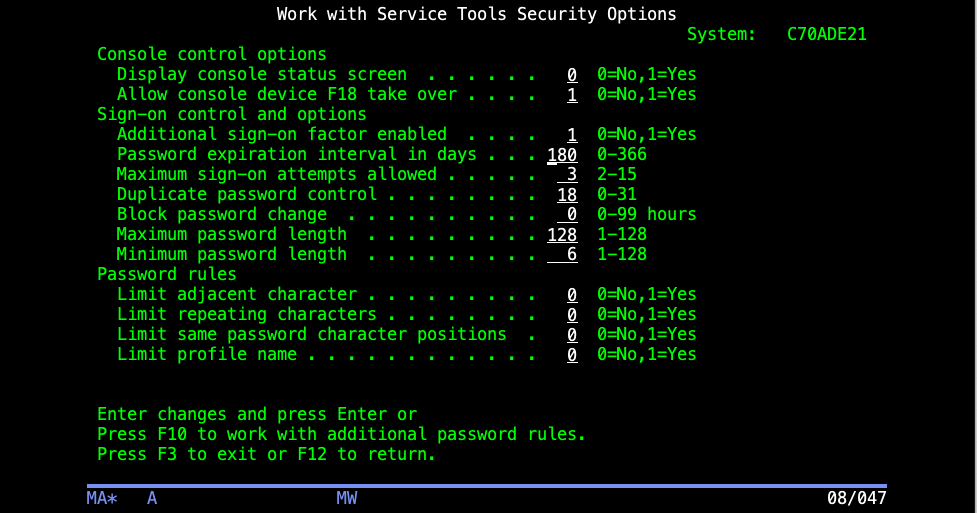
Task: Select the Minimum password length field
Action: 562,254
